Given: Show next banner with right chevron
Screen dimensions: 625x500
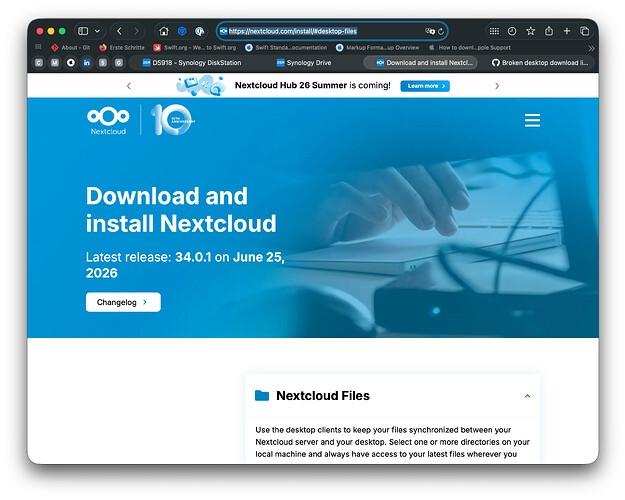Looking at the screenshot, I should point(497,86).
